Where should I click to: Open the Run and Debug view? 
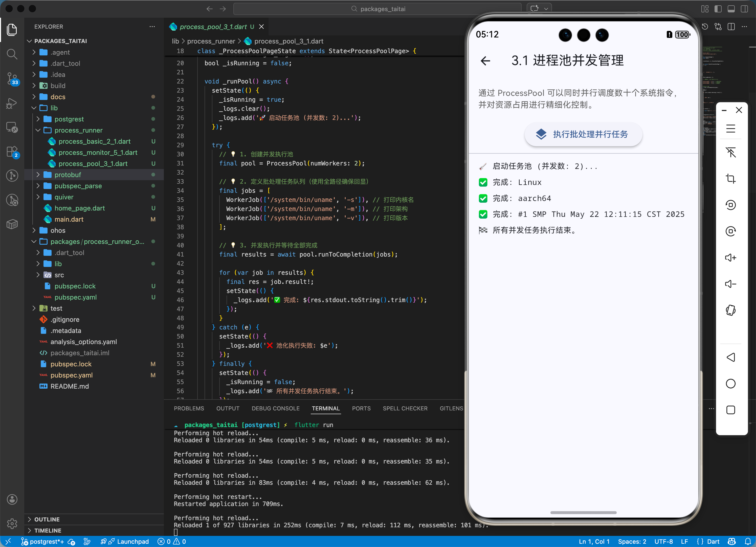(12, 103)
